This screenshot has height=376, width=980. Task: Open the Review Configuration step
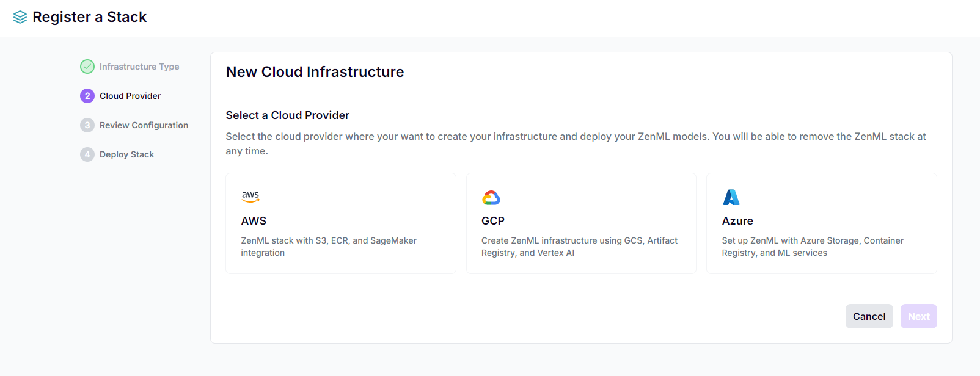tap(144, 125)
